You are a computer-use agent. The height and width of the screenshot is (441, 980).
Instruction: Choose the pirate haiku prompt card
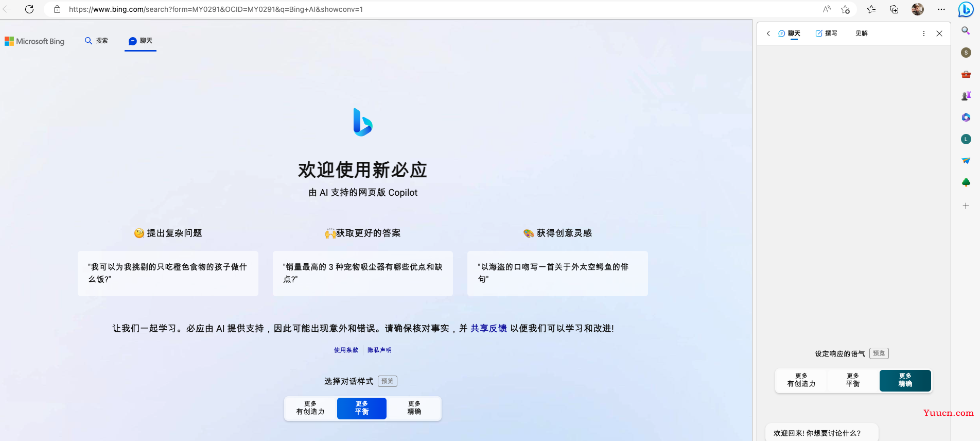tap(557, 274)
